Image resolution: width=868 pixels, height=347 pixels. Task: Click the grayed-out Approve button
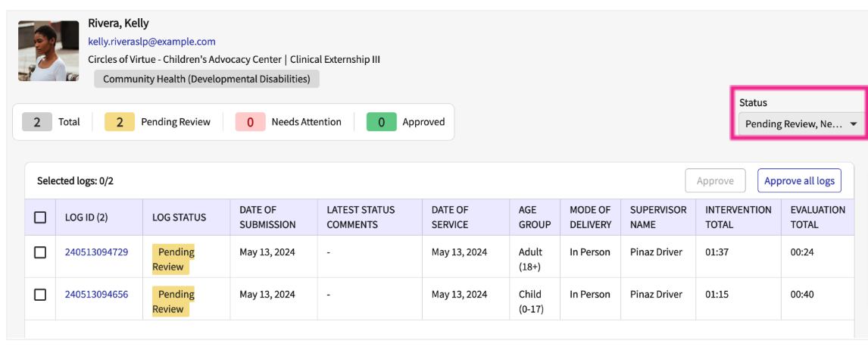(715, 181)
